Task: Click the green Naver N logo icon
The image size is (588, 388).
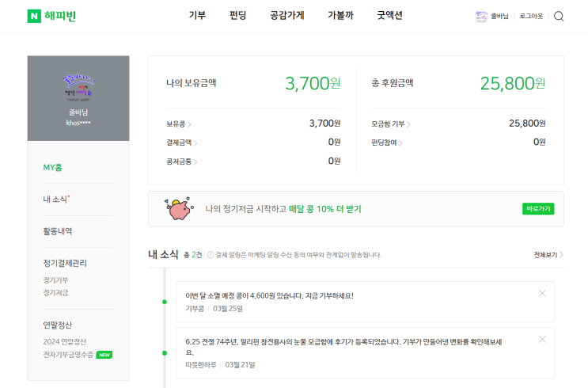Action: [34, 16]
